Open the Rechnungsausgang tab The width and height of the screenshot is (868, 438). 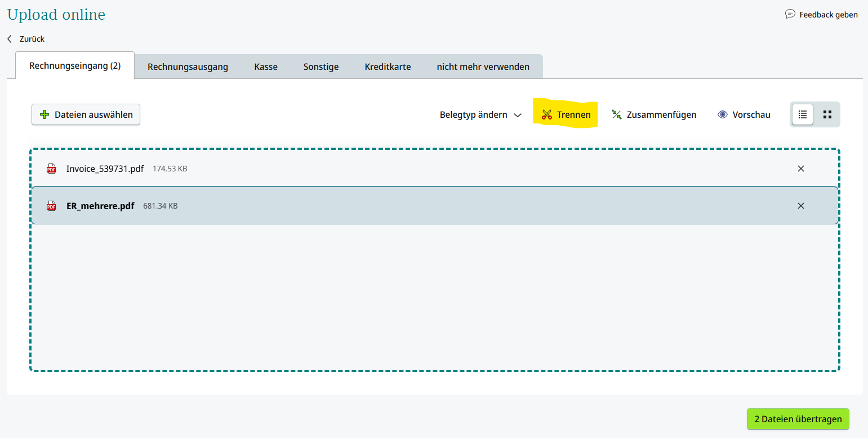(188, 67)
